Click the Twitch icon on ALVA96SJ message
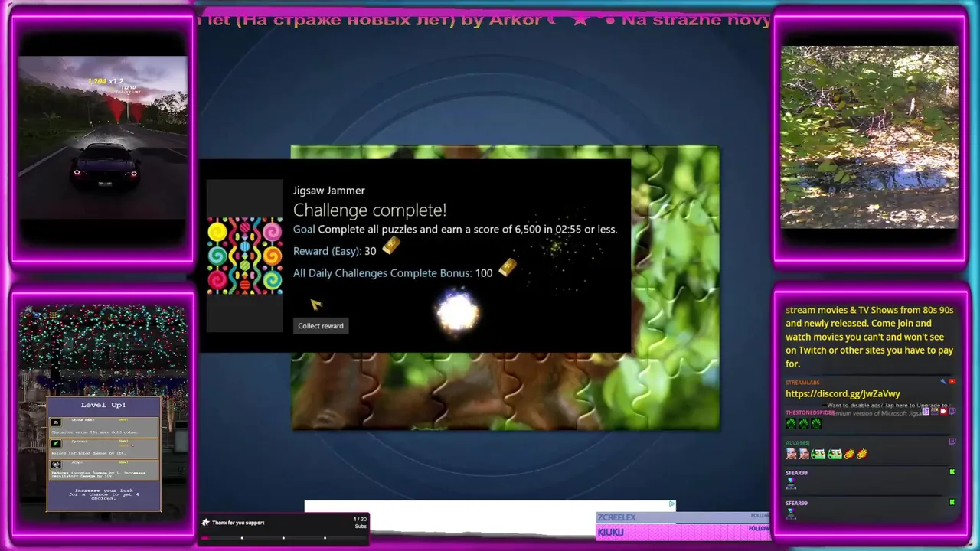The width and height of the screenshot is (980, 551). click(x=952, y=442)
